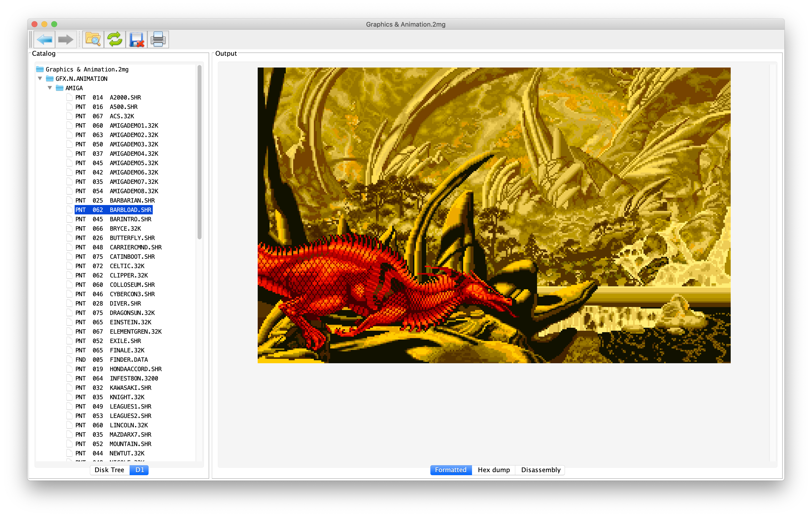Collapse the AMIGA folder triangle
This screenshot has width=812, height=517.
pos(50,88)
